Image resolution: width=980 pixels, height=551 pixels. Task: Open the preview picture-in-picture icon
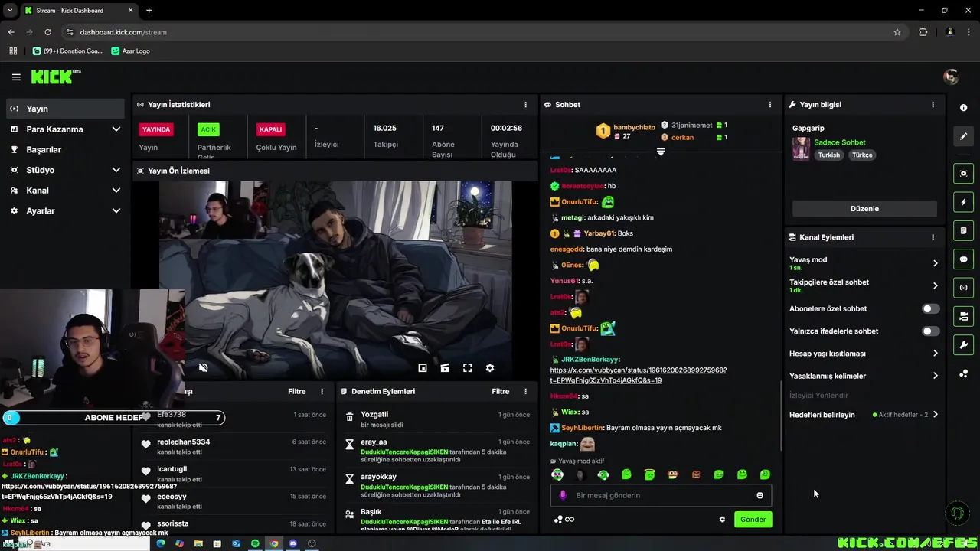click(423, 368)
